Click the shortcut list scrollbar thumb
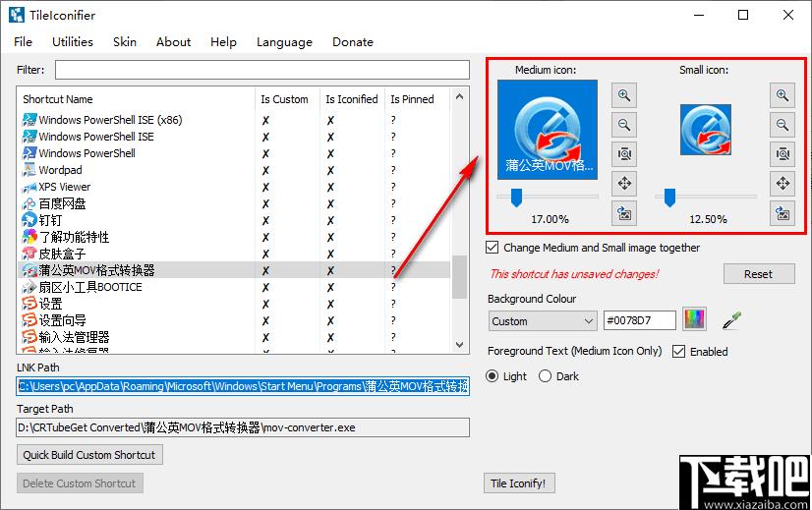Image resolution: width=812 pixels, height=510 pixels. tap(459, 277)
